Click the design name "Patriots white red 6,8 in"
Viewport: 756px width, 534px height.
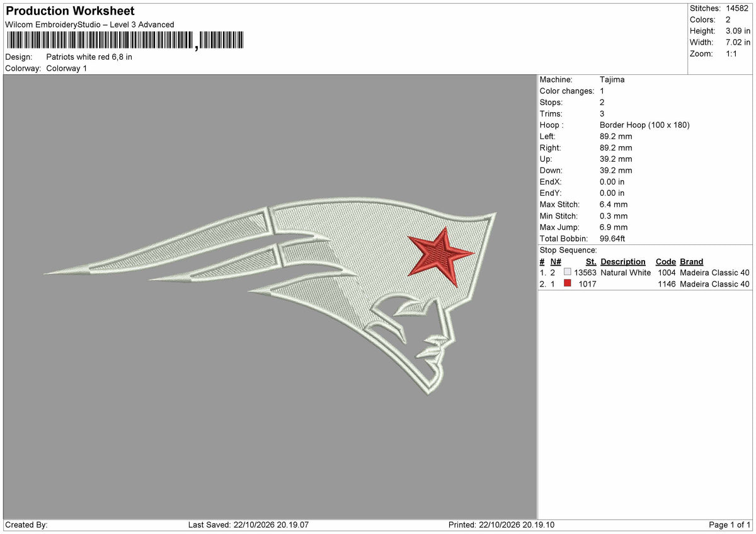[89, 57]
